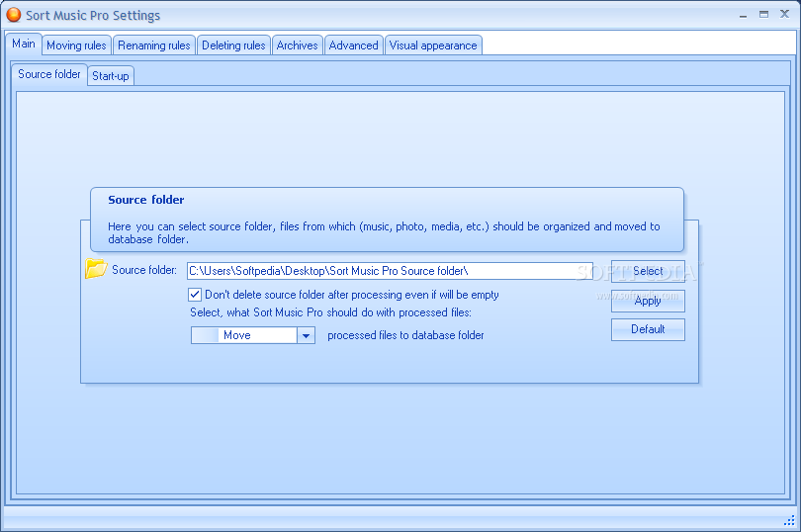Screen dimensions: 801x532
Task: Click 'processed files to database folder' text
Action: (405, 335)
